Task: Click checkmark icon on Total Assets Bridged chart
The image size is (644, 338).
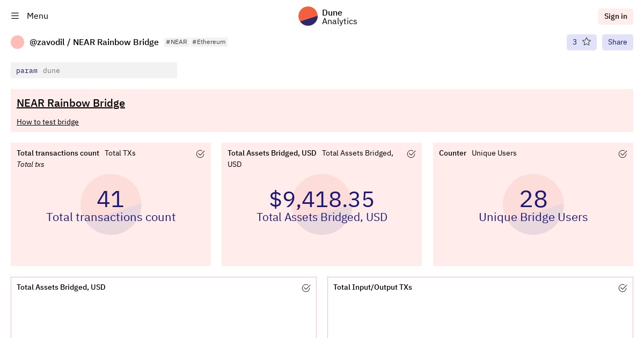Action: [x=306, y=288]
